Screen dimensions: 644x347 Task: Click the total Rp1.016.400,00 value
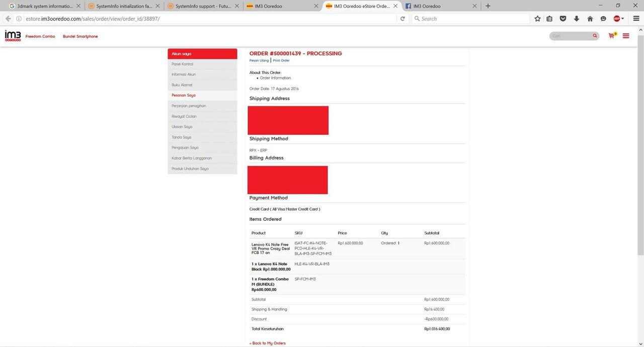coord(437,329)
